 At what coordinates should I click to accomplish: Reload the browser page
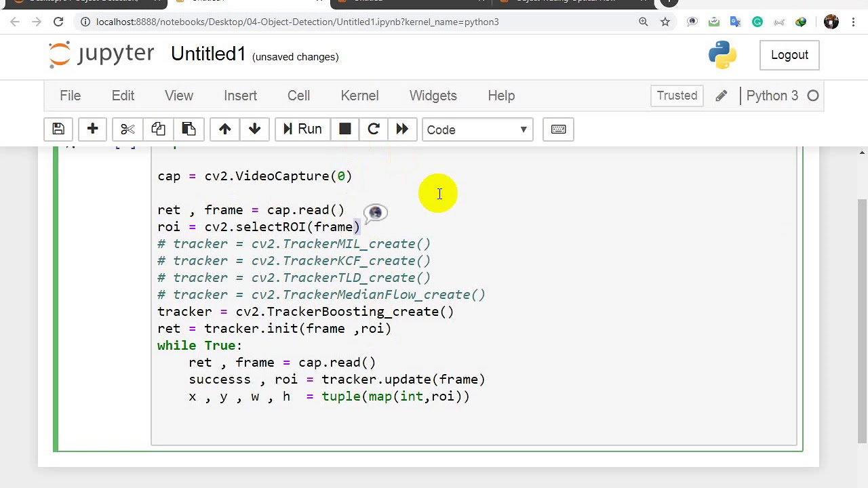[x=58, y=22]
